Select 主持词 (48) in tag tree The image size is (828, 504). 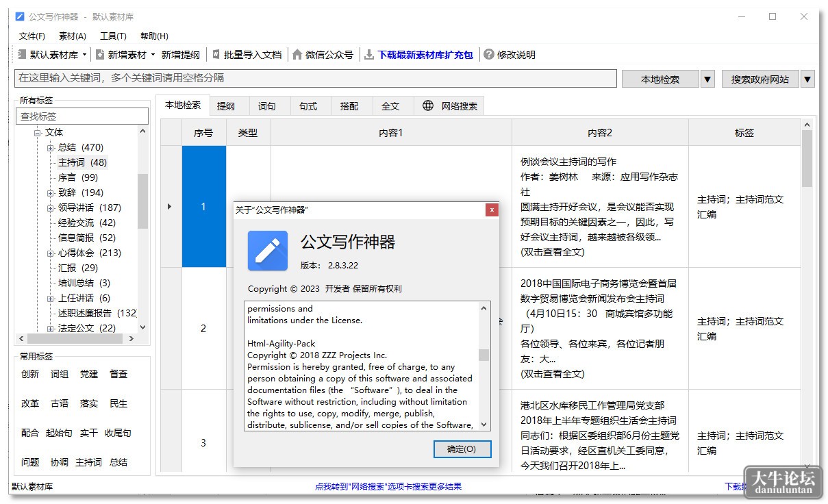tap(82, 163)
